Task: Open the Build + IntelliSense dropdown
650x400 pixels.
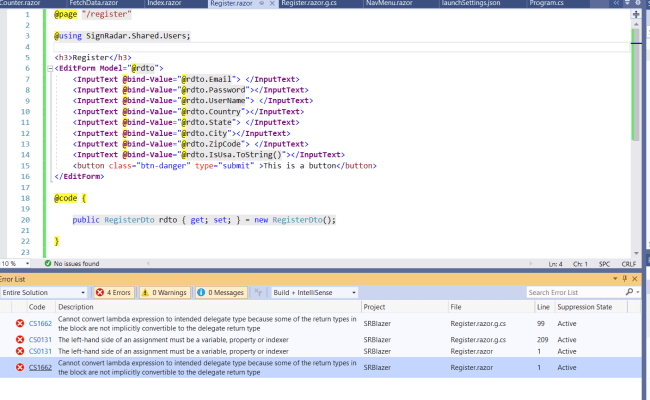Action: 314,293
